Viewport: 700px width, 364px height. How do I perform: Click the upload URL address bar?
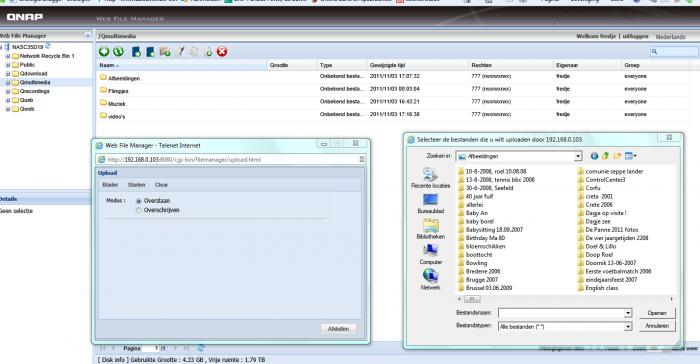[231, 159]
